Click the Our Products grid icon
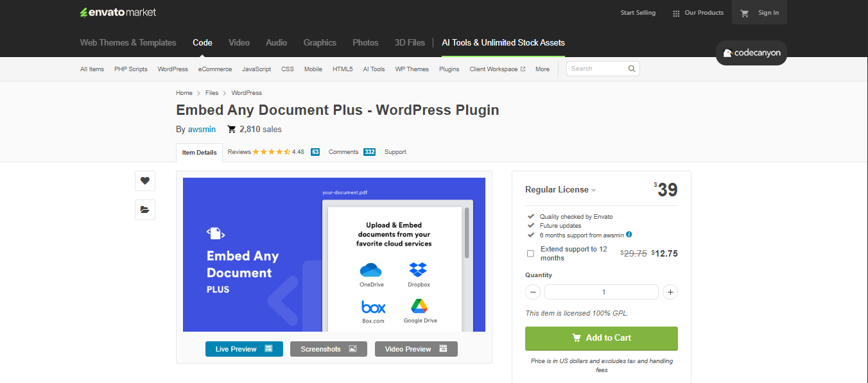This screenshot has height=383, width=868. tap(676, 13)
